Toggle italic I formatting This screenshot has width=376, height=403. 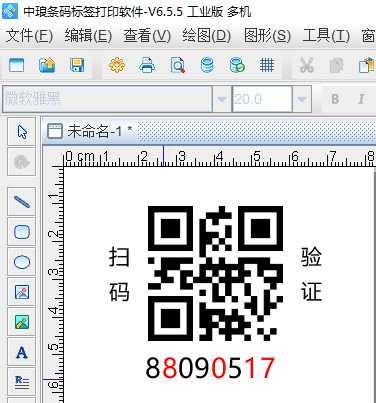click(361, 99)
